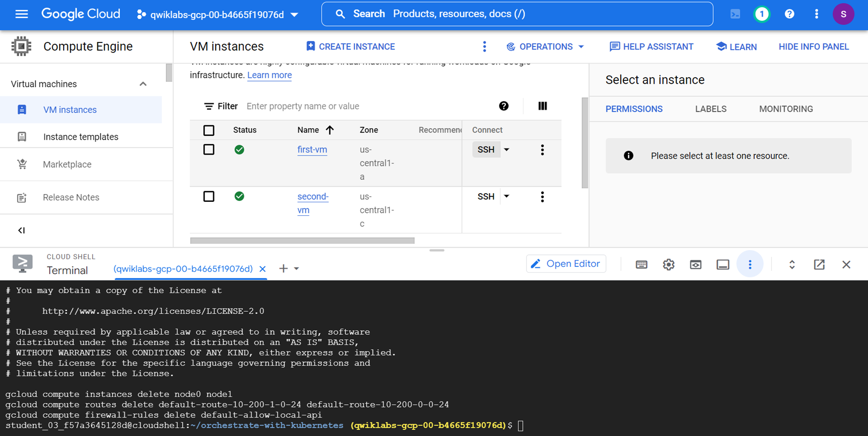
Task: Click Open Editor in Cloud Shell
Action: [566, 264]
